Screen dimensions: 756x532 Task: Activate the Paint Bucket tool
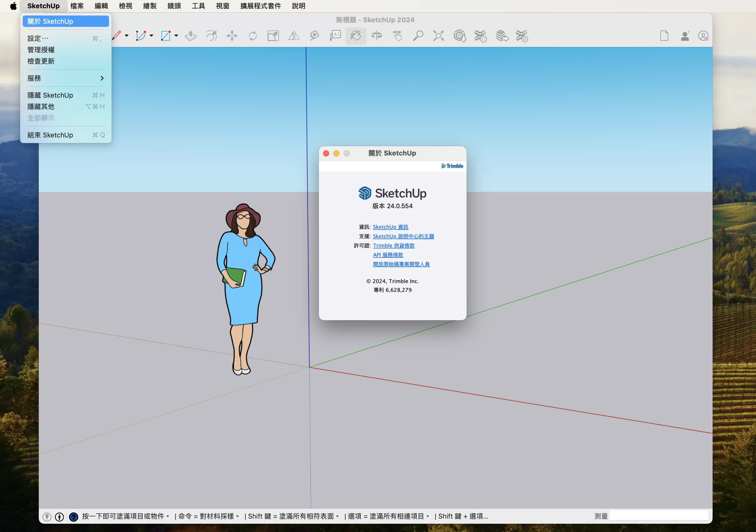(356, 35)
